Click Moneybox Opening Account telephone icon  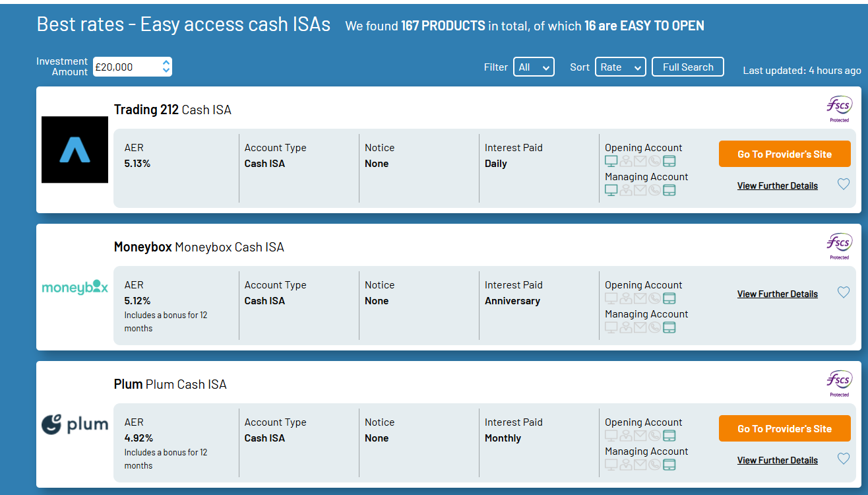[655, 298]
